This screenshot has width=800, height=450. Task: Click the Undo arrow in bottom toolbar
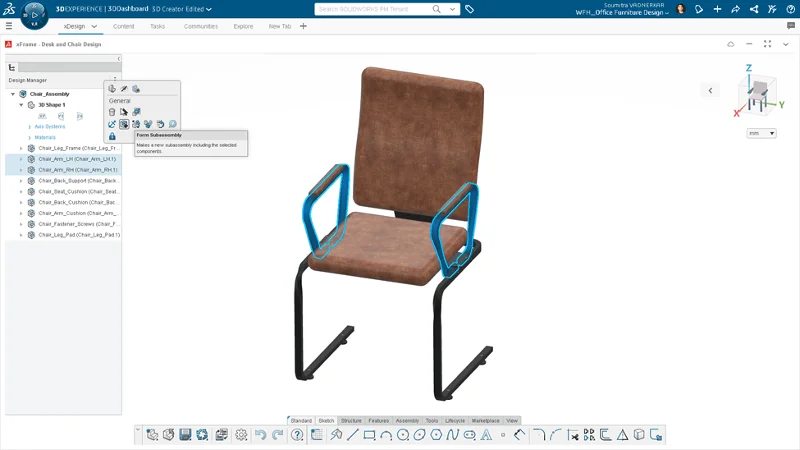pyautogui.click(x=261, y=435)
